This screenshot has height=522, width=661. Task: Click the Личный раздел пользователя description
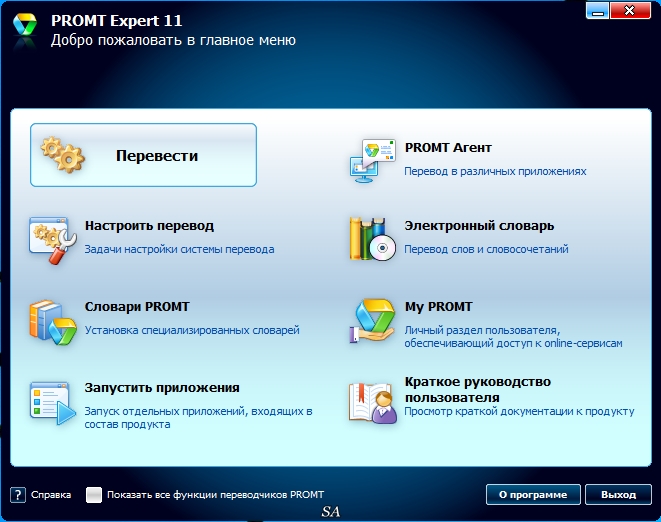513,336
